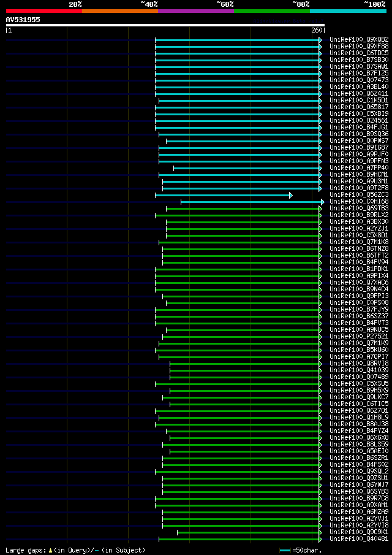
Task: Open hit UniRef100_Q9XF88
Action: [359, 47]
